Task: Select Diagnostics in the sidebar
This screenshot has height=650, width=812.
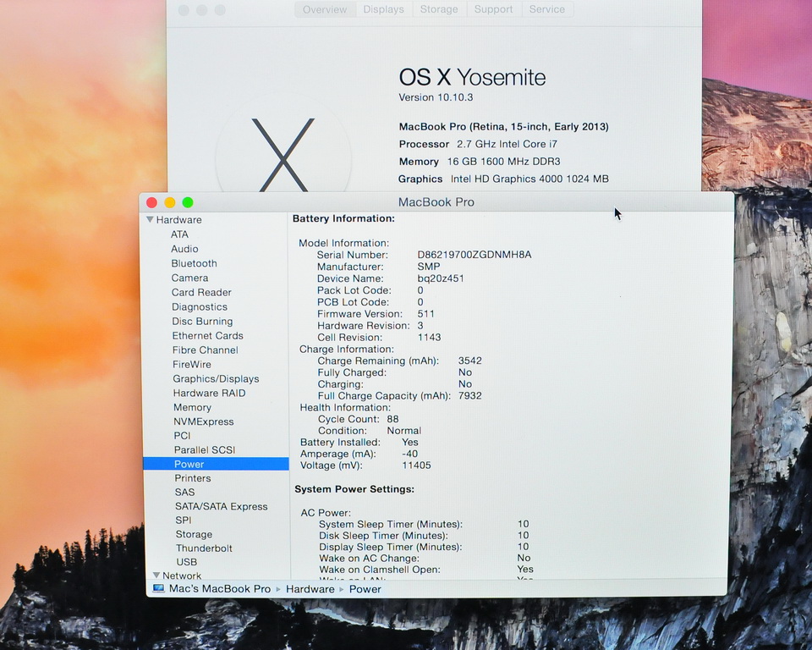Action: click(x=200, y=307)
